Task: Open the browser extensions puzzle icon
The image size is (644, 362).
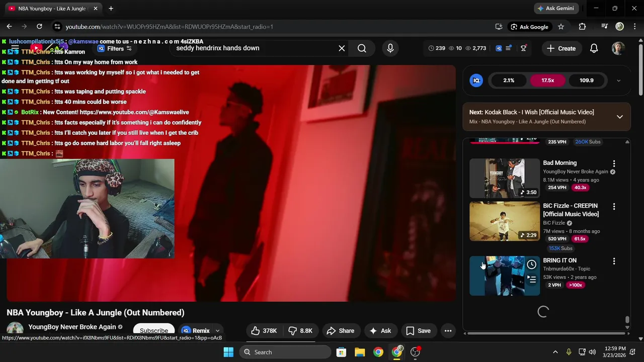Action: [582, 27]
